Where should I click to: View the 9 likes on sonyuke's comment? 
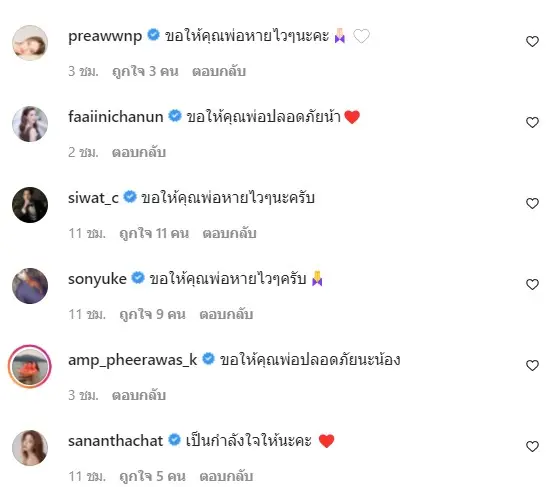152,314
